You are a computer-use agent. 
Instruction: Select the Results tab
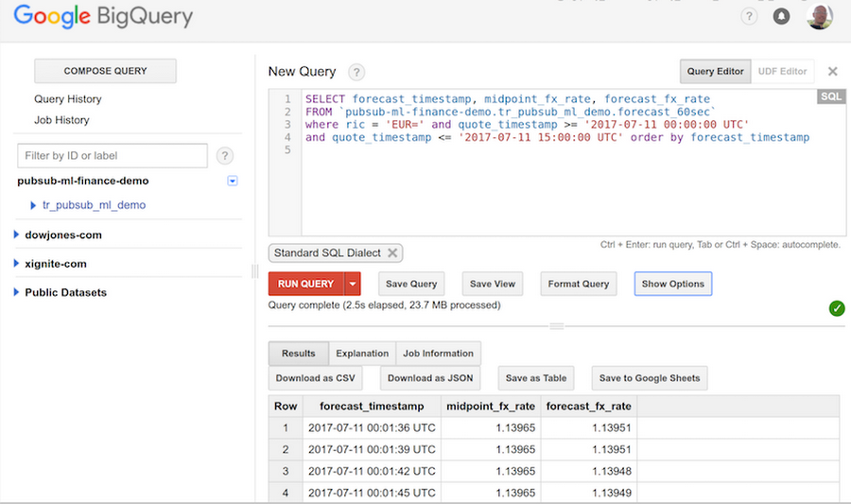[299, 354]
